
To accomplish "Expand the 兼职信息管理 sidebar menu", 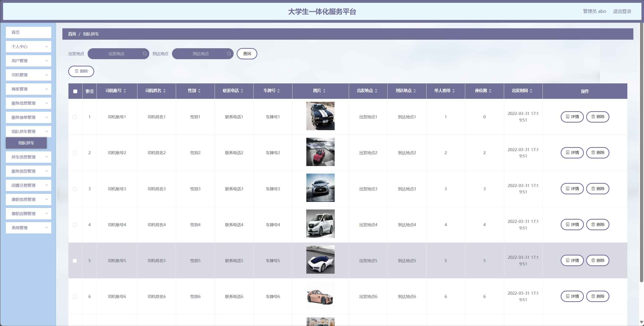I will point(29,200).
